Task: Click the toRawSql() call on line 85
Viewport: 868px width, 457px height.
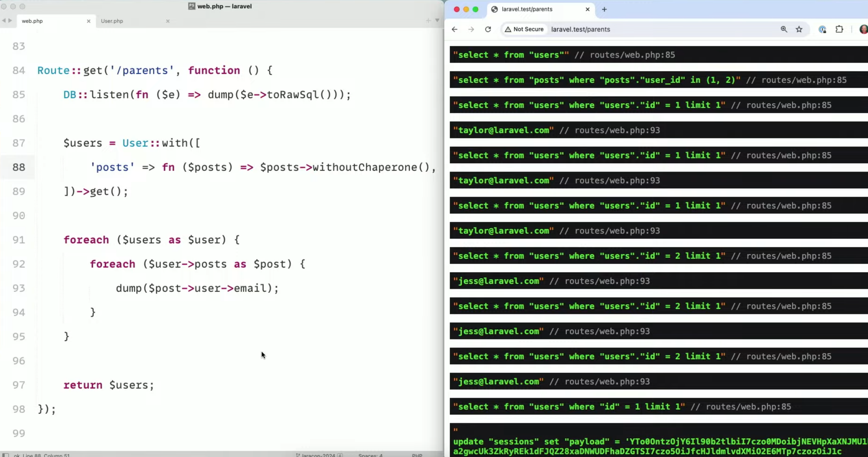Action: click(x=299, y=95)
